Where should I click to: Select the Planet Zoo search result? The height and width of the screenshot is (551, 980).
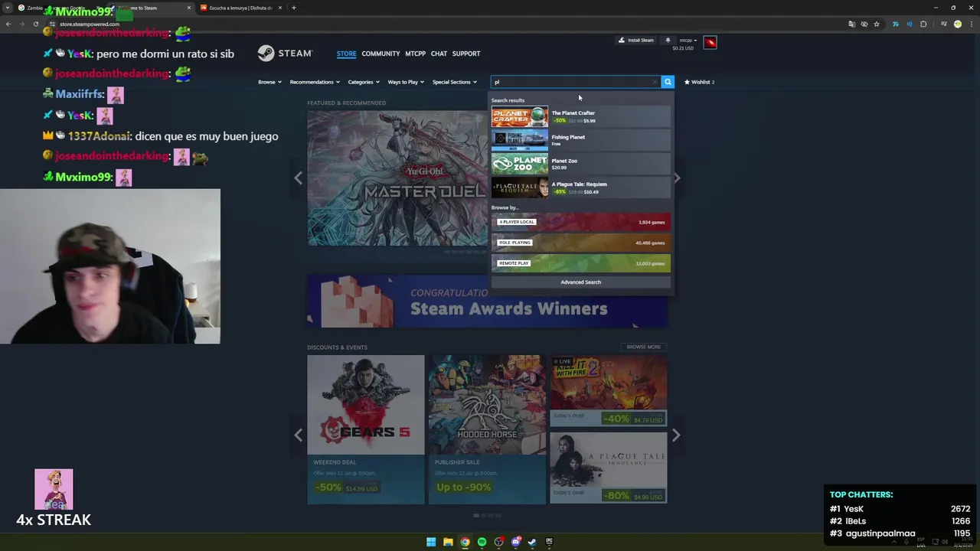pyautogui.click(x=580, y=164)
